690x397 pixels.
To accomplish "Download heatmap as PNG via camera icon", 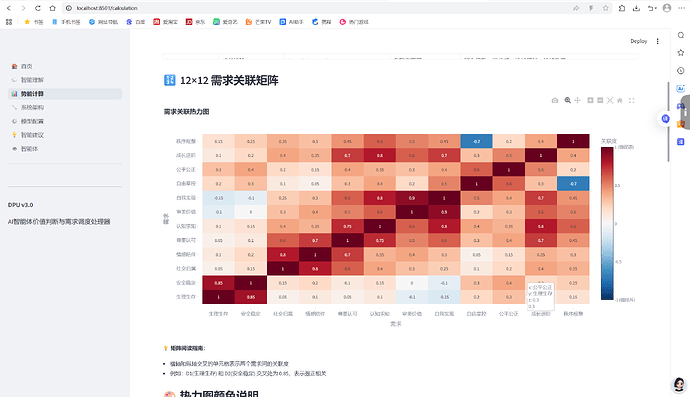I will point(555,100).
